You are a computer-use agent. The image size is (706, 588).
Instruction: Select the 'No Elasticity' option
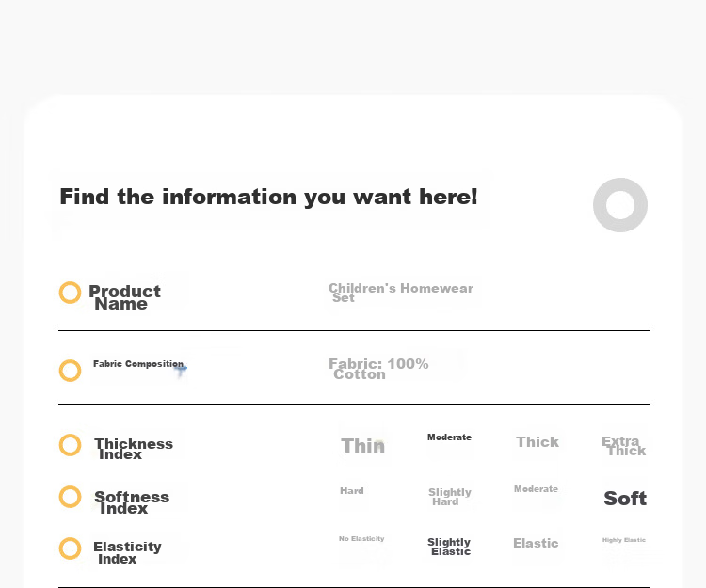click(x=361, y=538)
